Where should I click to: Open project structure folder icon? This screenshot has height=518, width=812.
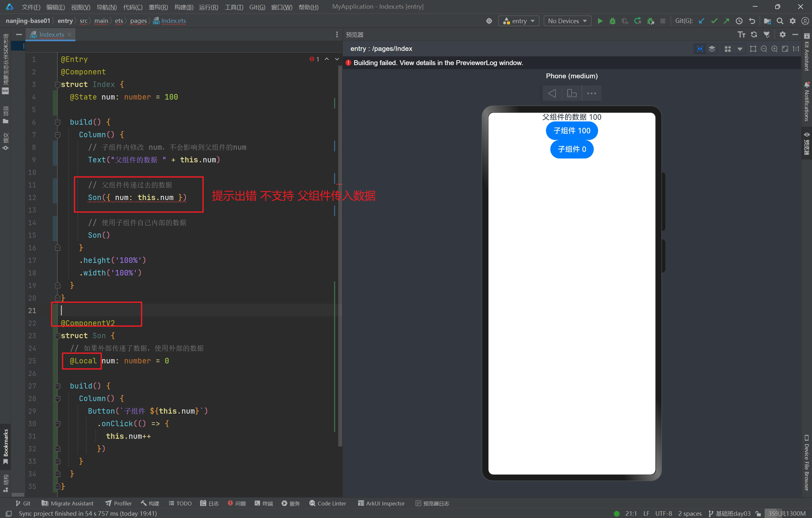click(768, 21)
